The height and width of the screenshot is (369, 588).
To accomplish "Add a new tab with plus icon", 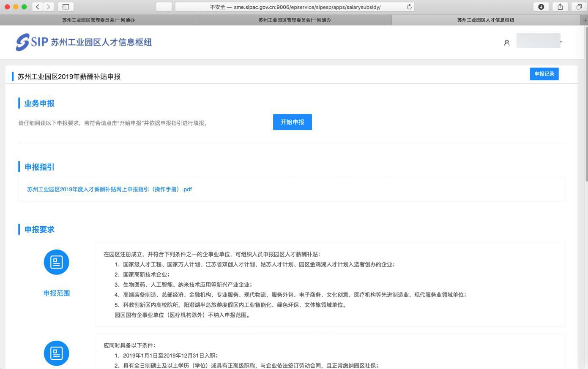I will (585, 20).
